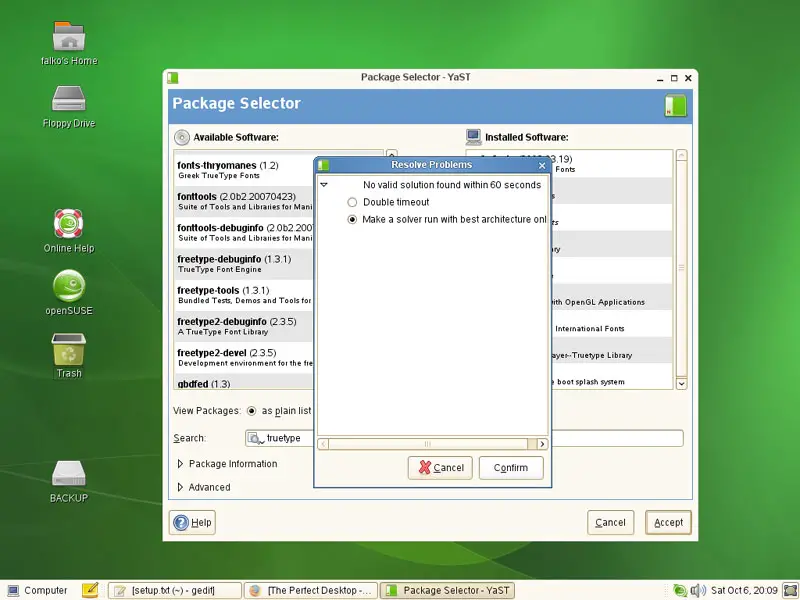This screenshot has height=600, width=800.
Task: Click Cancel in the Package Selector window
Action: pos(610,522)
